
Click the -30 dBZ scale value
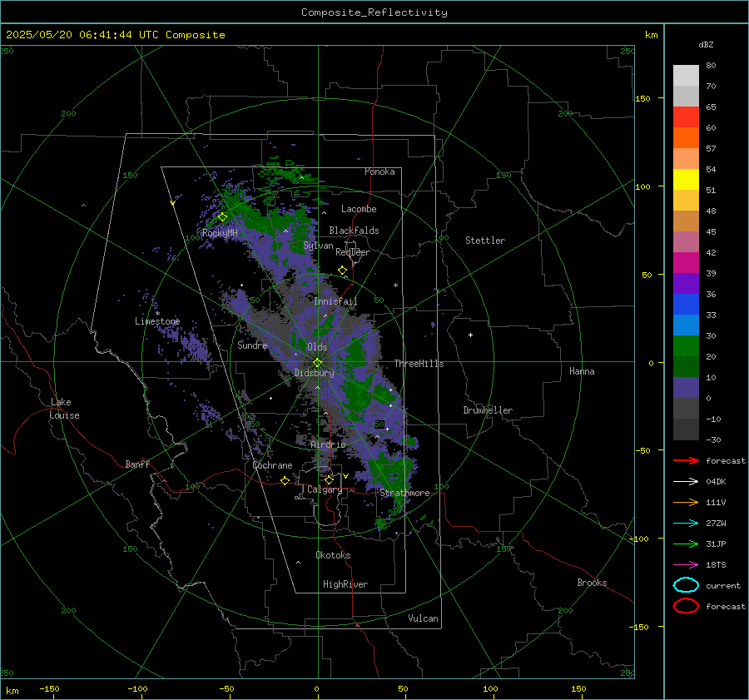(x=713, y=439)
